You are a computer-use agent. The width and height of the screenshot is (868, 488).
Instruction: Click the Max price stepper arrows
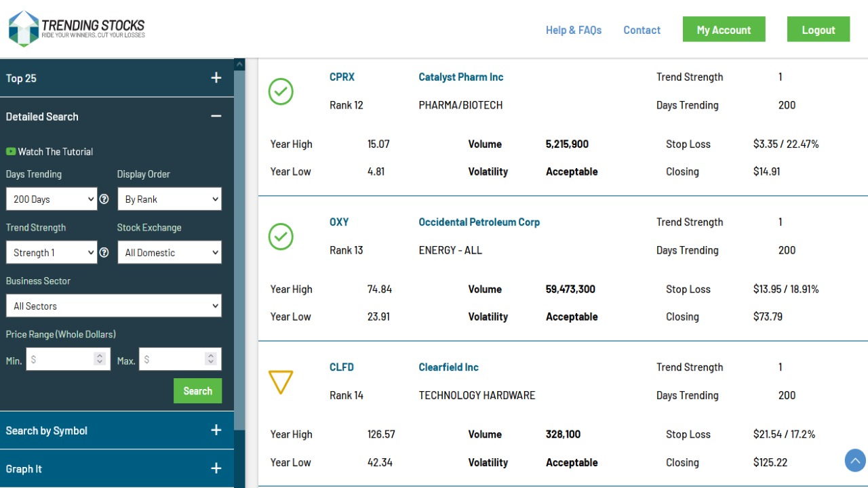point(211,359)
